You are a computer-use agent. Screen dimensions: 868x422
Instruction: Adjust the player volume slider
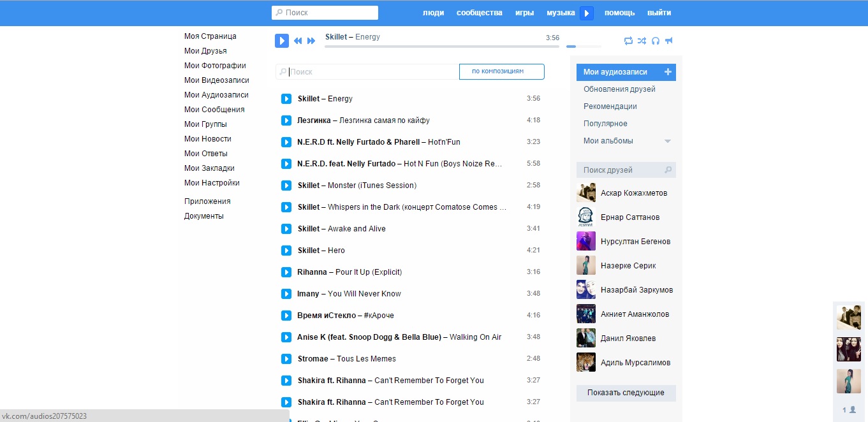[584, 47]
